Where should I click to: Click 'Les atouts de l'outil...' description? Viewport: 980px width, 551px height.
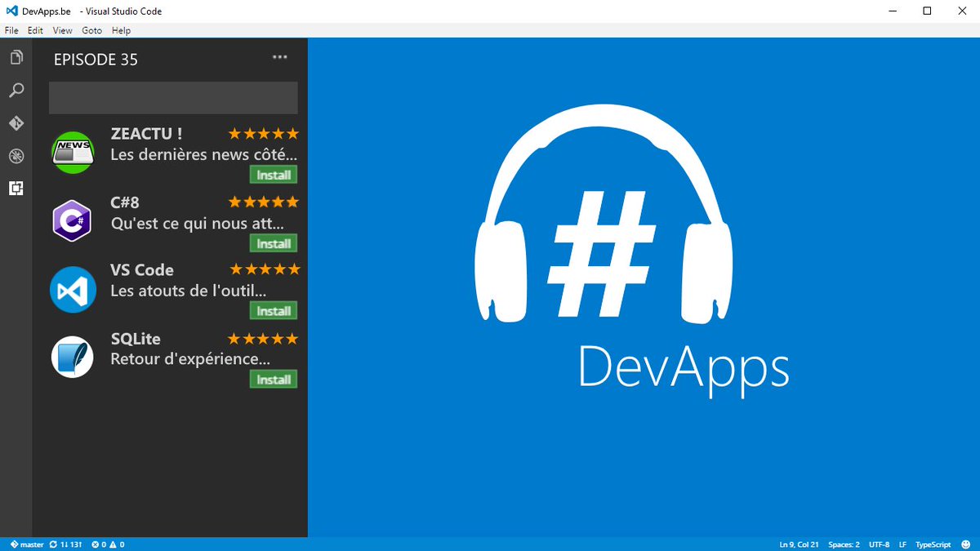(x=189, y=291)
